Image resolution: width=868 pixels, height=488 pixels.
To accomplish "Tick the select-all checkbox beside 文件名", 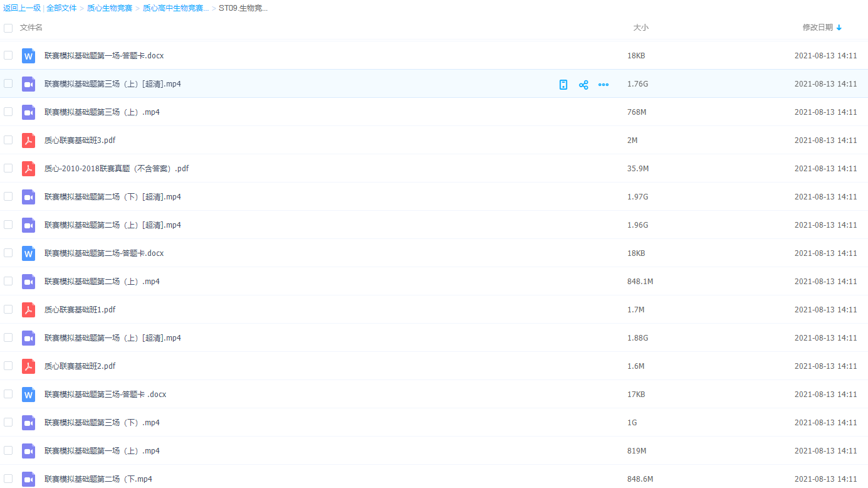I will (8, 28).
